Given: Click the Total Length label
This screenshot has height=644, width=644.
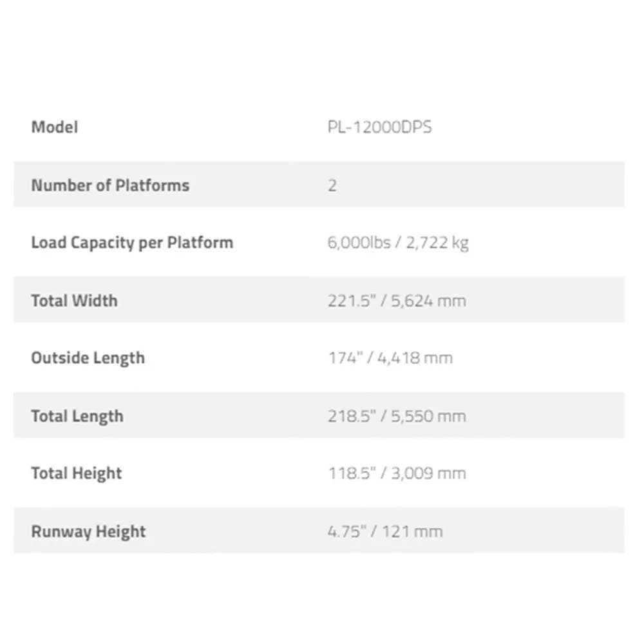Looking at the screenshot, I should (77, 416).
